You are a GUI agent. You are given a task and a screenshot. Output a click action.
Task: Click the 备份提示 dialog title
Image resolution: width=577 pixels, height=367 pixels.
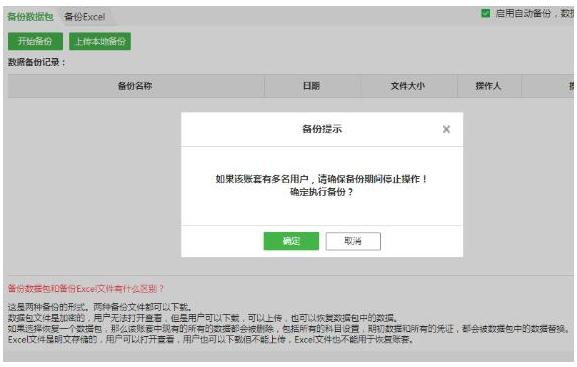(322, 129)
